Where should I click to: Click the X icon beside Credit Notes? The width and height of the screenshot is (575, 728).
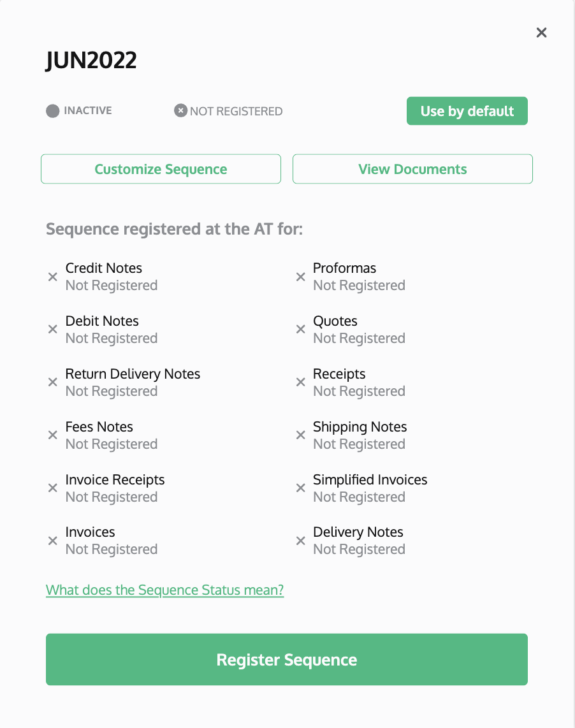click(53, 277)
